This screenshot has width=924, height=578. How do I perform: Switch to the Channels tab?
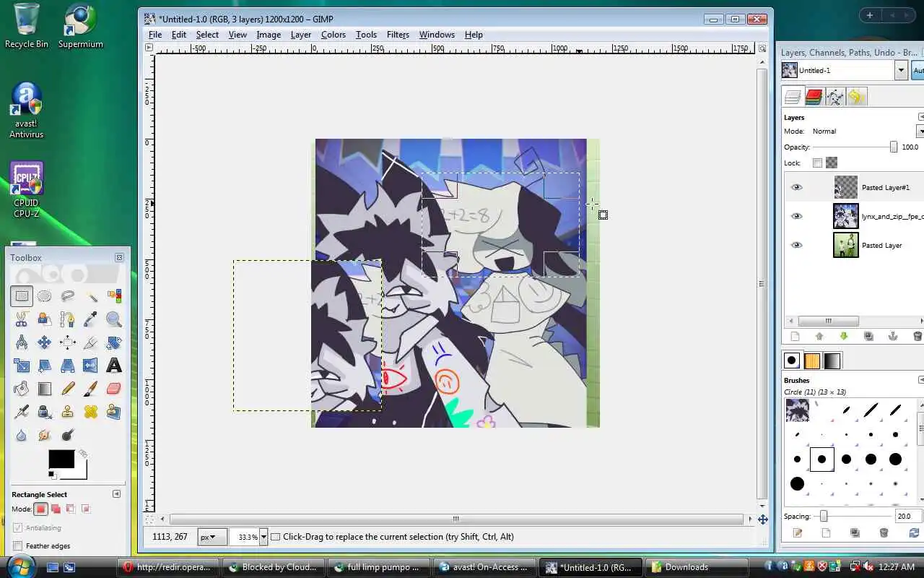[x=814, y=97]
